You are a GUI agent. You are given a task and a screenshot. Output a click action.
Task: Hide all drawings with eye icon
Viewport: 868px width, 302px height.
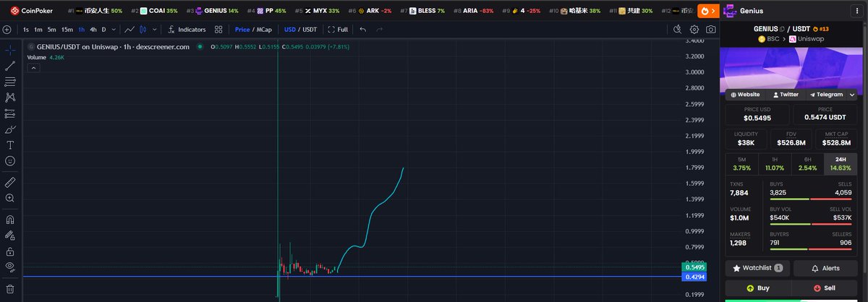coord(10,267)
